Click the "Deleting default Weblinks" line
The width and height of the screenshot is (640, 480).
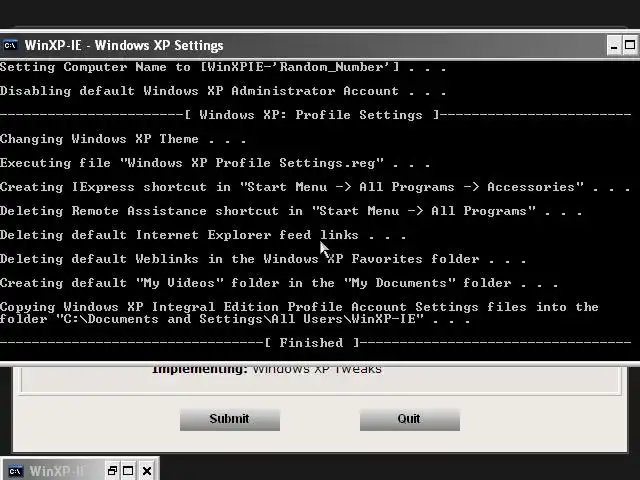pyautogui.click(x=263, y=259)
